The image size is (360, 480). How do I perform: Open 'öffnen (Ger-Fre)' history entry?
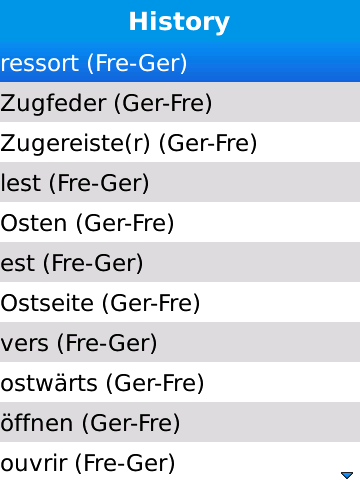click(x=180, y=422)
